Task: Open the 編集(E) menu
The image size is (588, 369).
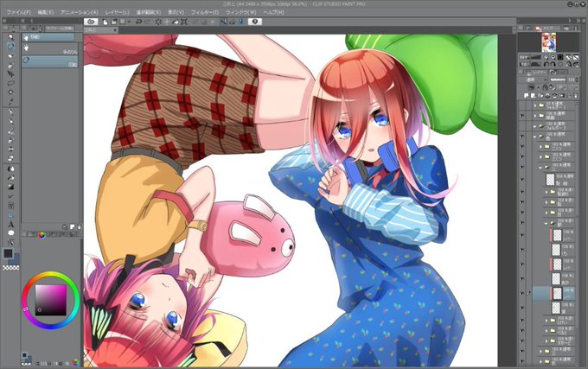Action: [x=46, y=12]
